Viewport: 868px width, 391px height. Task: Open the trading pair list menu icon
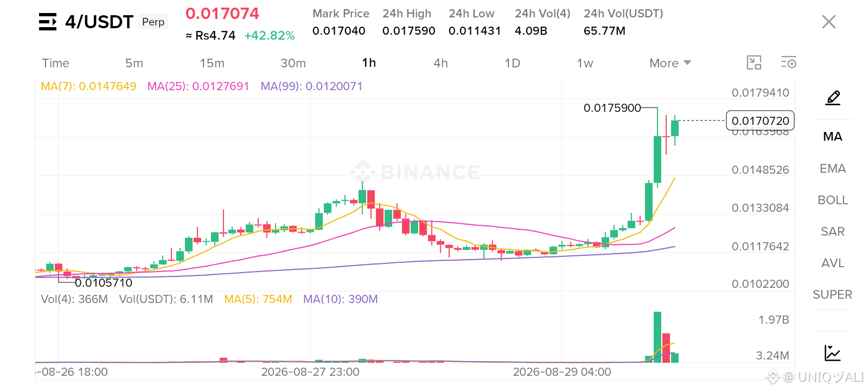click(48, 22)
